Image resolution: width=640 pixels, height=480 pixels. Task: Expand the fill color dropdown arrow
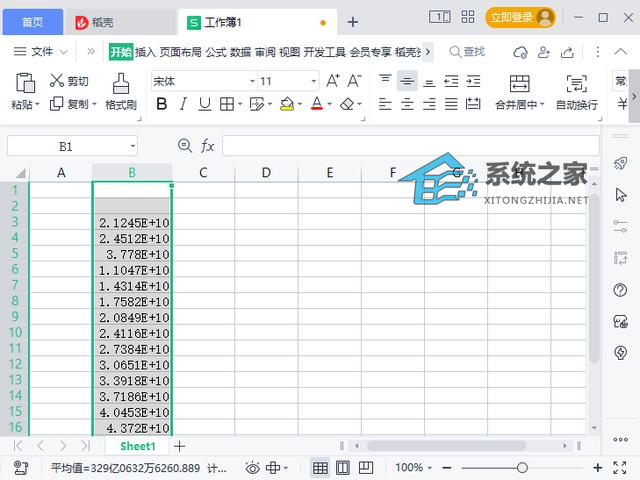coord(300,104)
